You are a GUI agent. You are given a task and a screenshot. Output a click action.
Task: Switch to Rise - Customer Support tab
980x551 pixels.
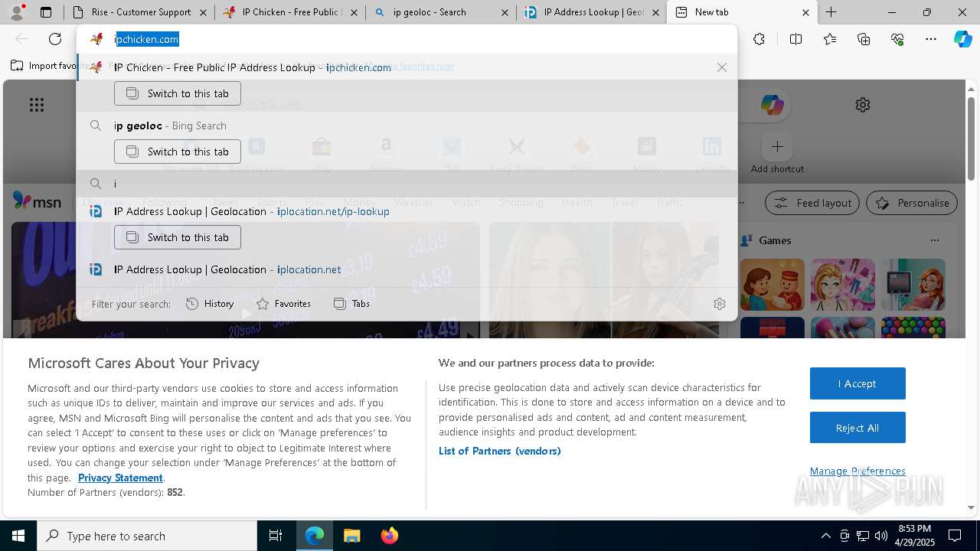(x=140, y=12)
